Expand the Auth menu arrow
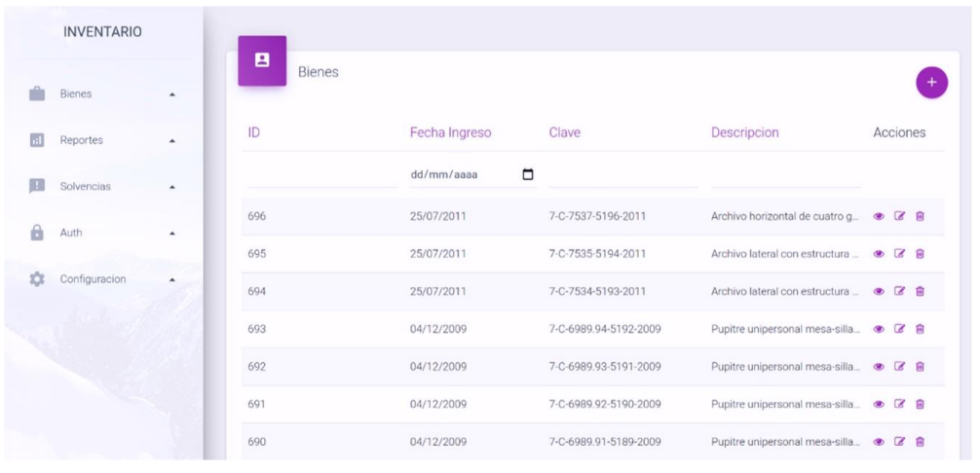This screenshot has width=980, height=473. tap(172, 234)
